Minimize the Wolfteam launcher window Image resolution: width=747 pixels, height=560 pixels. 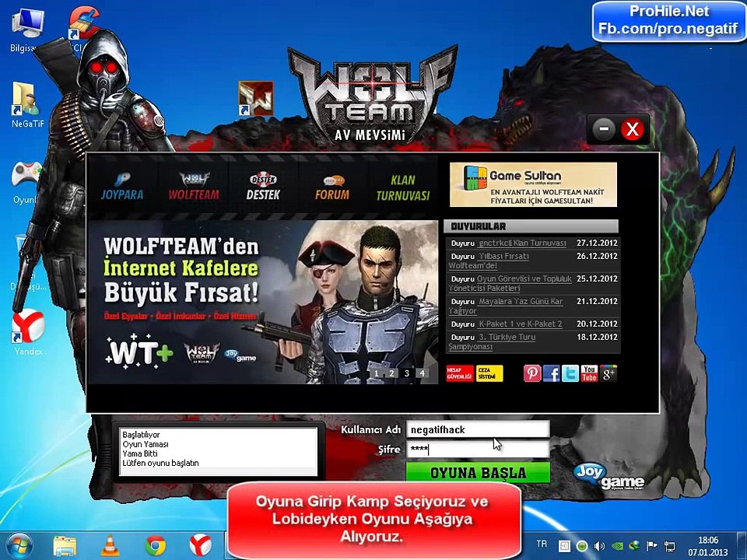coord(604,129)
